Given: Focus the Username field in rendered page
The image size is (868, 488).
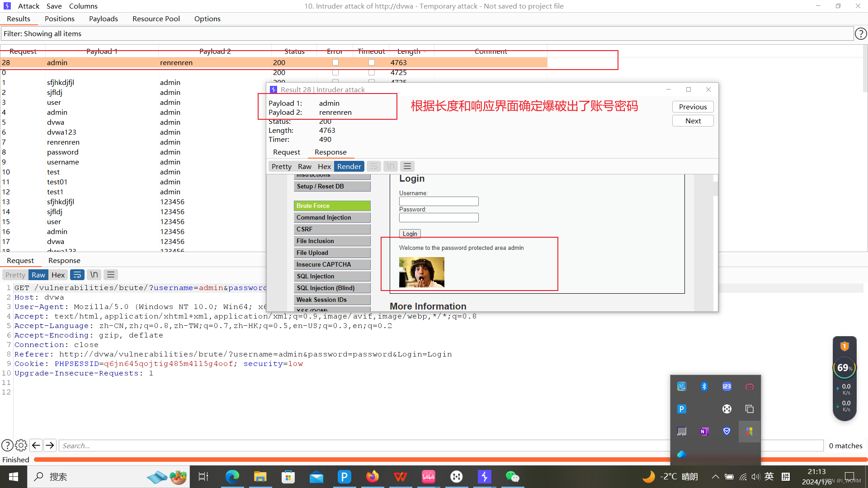Looking at the screenshot, I should click(x=439, y=201).
